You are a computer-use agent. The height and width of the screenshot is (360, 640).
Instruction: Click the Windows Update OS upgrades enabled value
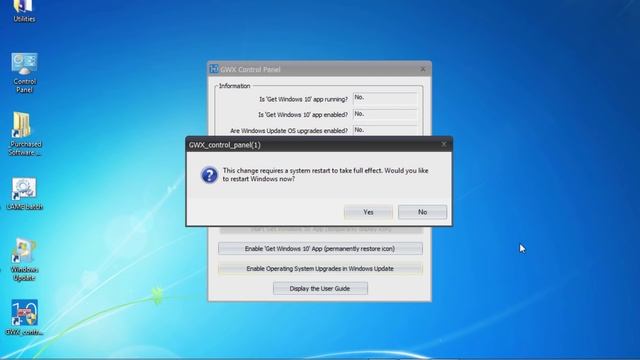click(x=385, y=130)
